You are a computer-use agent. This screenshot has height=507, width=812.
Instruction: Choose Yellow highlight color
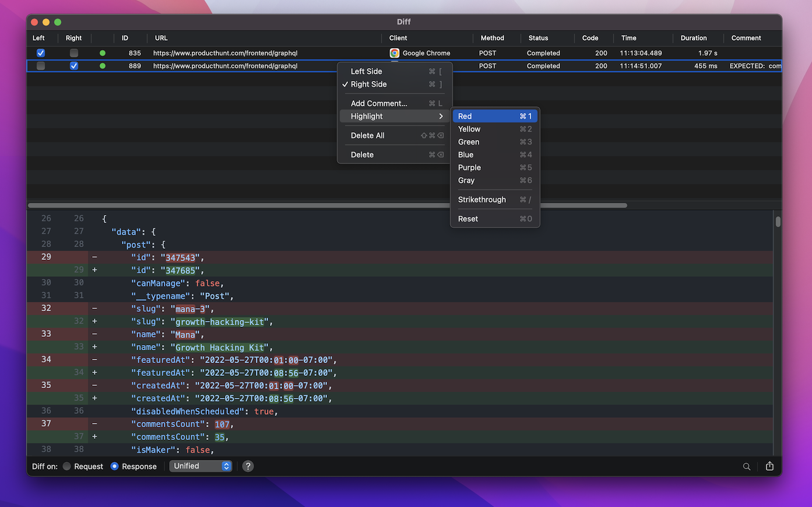pyautogui.click(x=495, y=129)
